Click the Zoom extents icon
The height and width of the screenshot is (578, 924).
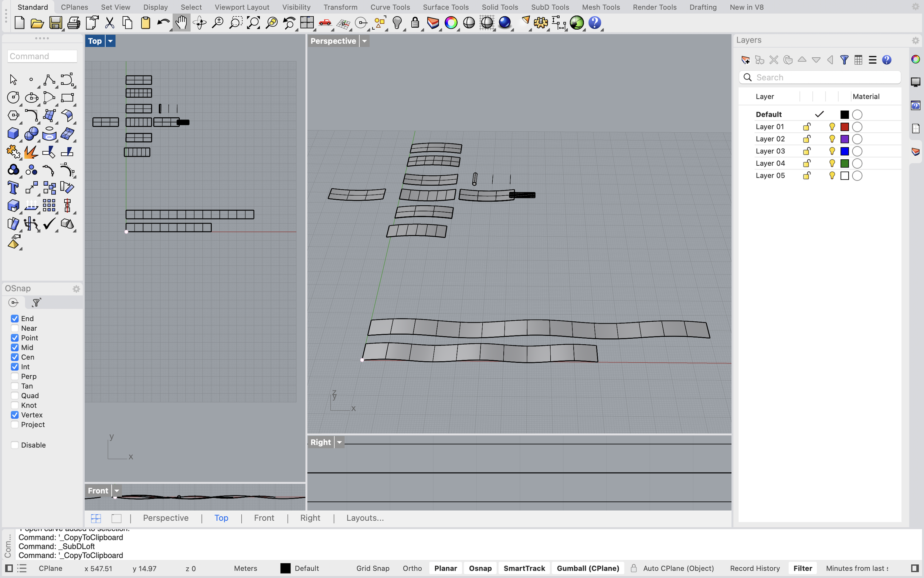[254, 23]
